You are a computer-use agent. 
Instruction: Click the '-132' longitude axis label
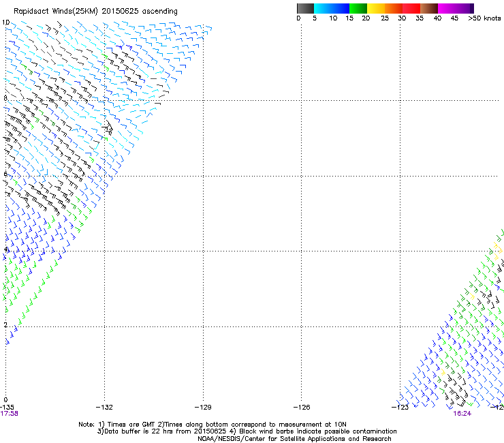pyautogui.click(x=104, y=408)
